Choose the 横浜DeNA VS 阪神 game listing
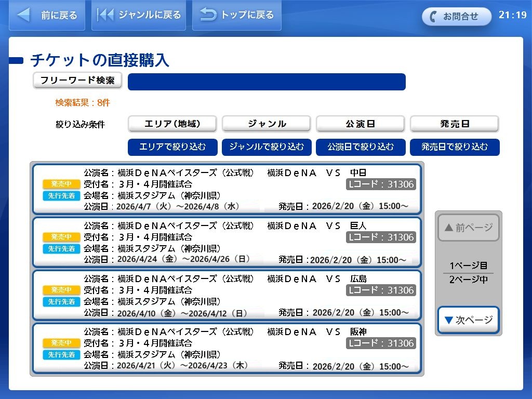The width and height of the screenshot is (532, 399). coord(227,348)
